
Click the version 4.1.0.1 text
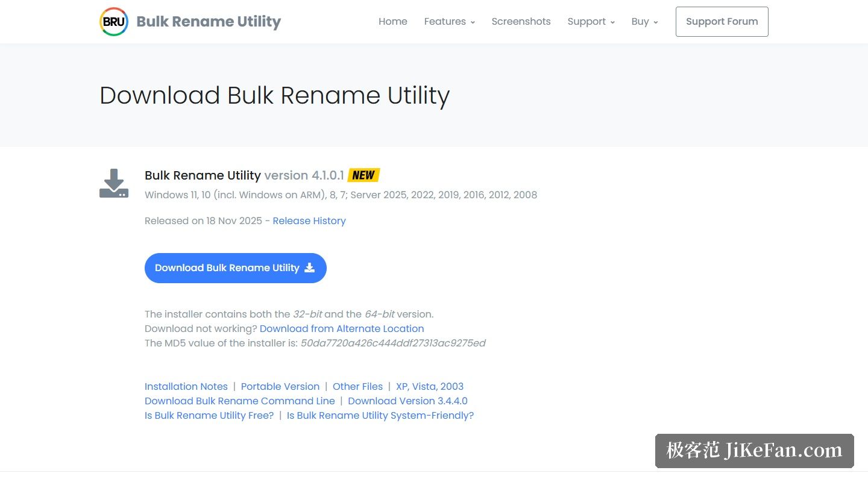point(304,175)
